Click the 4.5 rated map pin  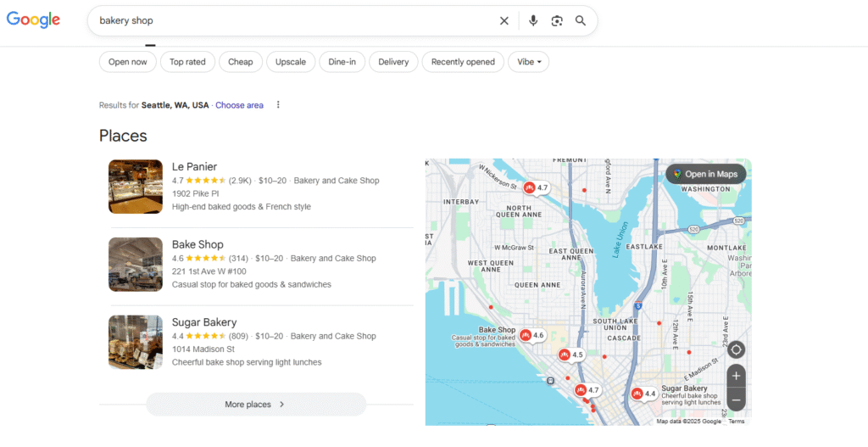[x=571, y=355]
